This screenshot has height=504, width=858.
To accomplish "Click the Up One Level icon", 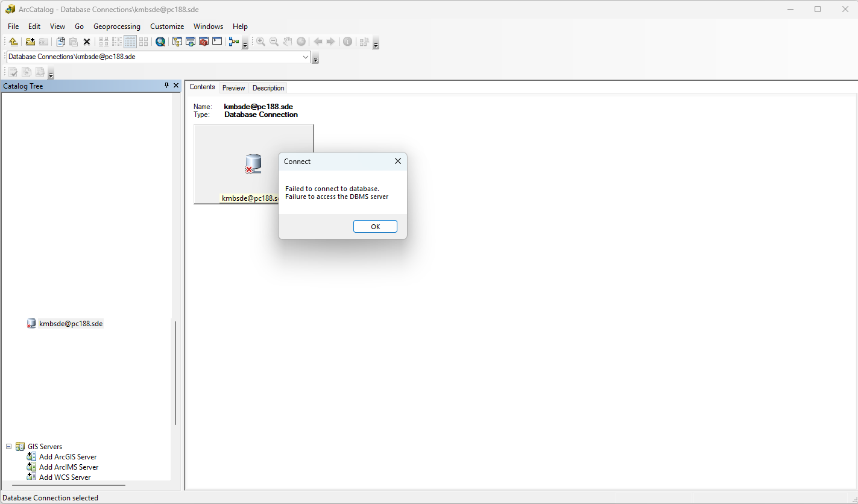I will tap(13, 42).
